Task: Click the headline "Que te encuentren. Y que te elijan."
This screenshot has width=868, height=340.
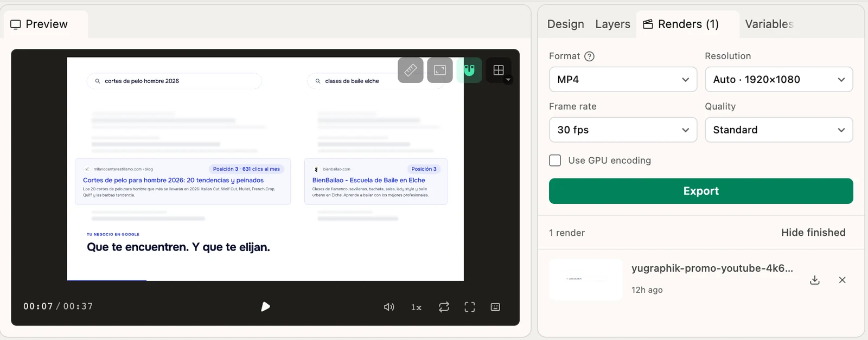Action: tap(178, 247)
